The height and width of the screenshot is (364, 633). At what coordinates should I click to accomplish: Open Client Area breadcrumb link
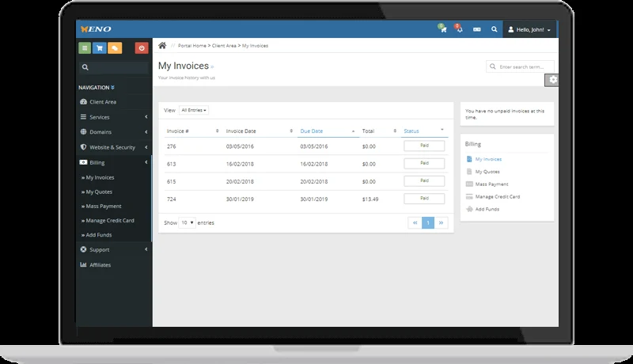224,46
